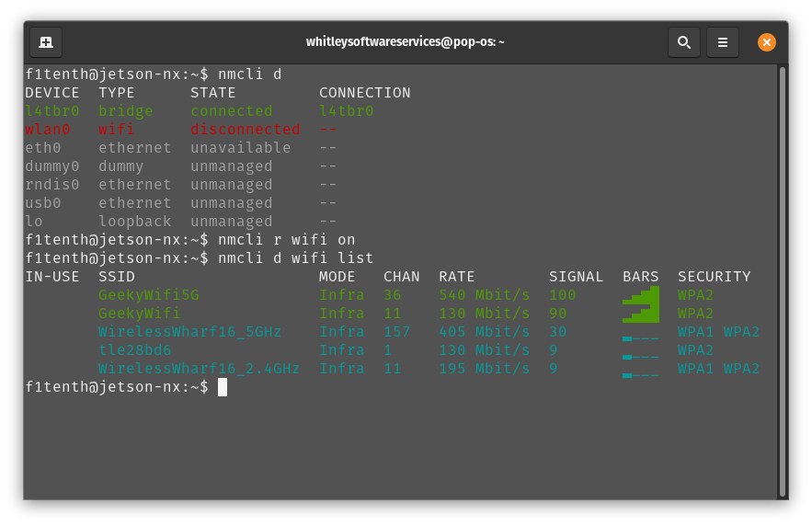812x526 pixels.
Task: Open the terminal search icon
Action: tap(684, 42)
